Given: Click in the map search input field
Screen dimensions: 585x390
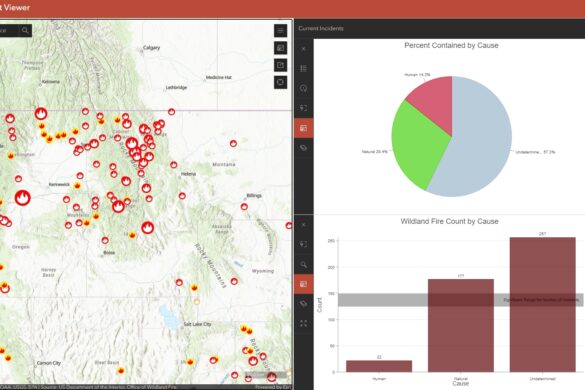Looking at the screenshot, I should point(9,31).
